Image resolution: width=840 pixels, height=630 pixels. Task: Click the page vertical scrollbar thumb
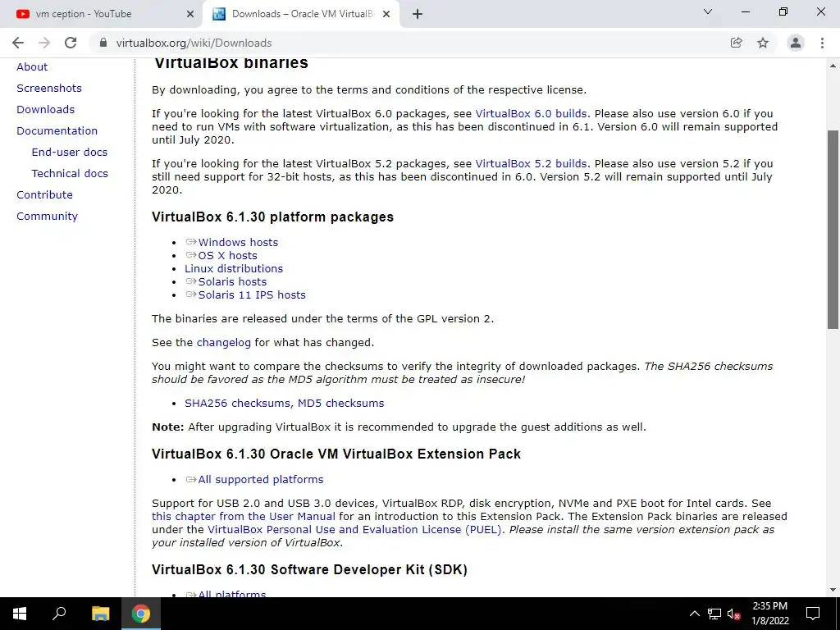(x=833, y=230)
